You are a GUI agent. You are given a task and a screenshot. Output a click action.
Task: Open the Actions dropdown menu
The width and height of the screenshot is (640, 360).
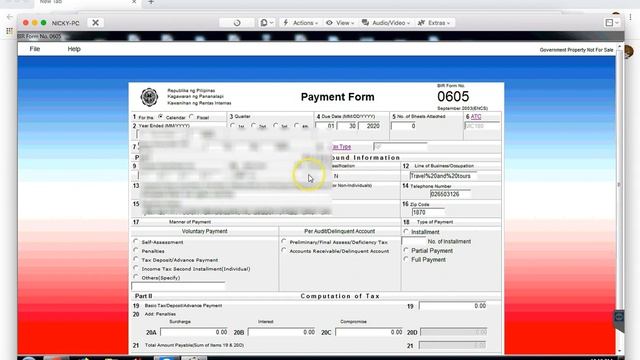(300, 23)
